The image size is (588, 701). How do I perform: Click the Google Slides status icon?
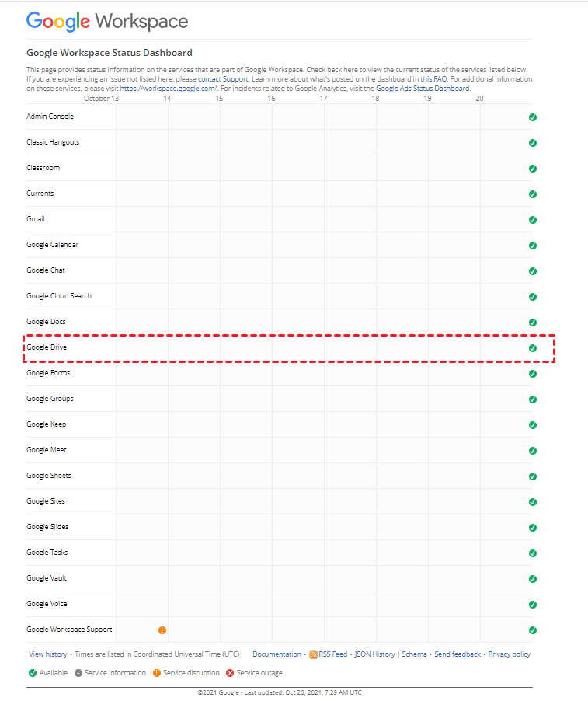pos(533,528)
